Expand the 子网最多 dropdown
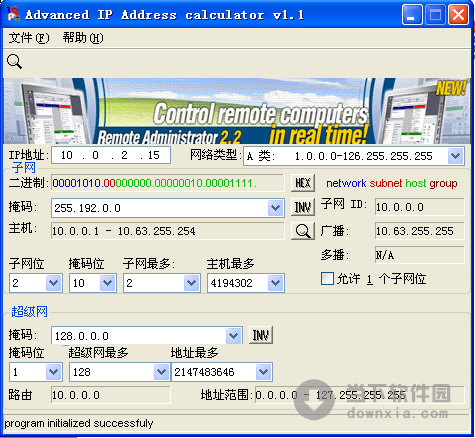Image resolution: width=475 pixels, height=438 pixels. (191, 283)
